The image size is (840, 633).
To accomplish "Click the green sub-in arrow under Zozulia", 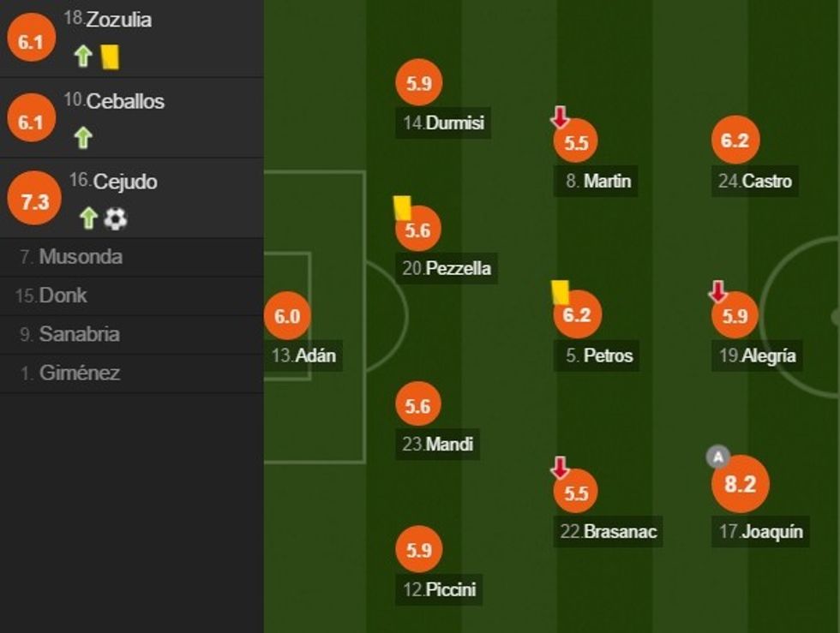I will click(83, 57).
